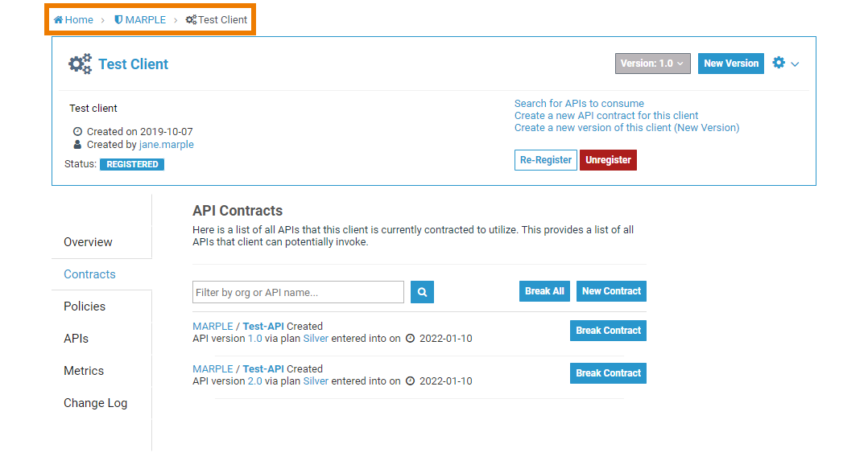Click Create a new version of this client
Screen dimensions: 868x469
point(626,128)
